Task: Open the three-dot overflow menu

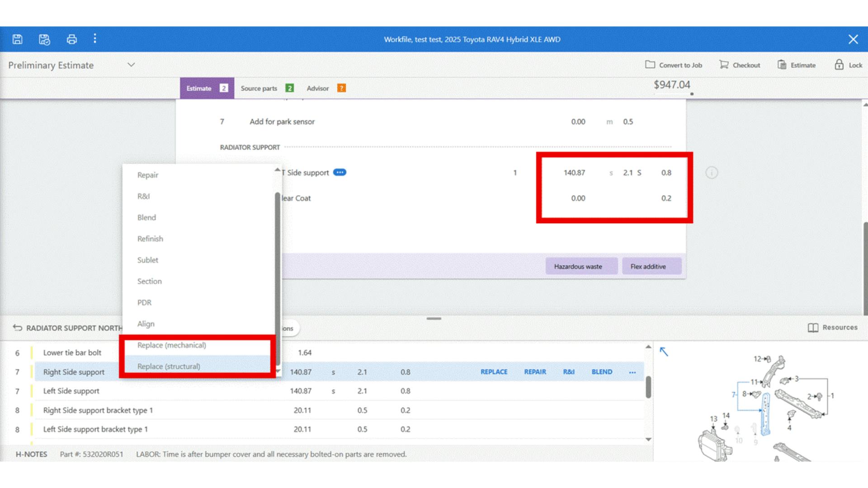Action: (95, 39)
